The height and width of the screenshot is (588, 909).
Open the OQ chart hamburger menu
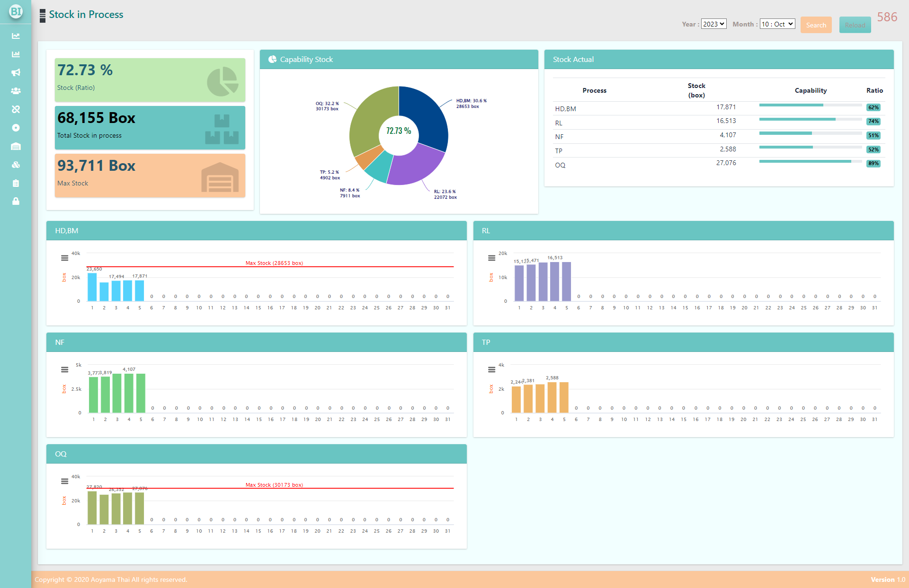point(65,481)
